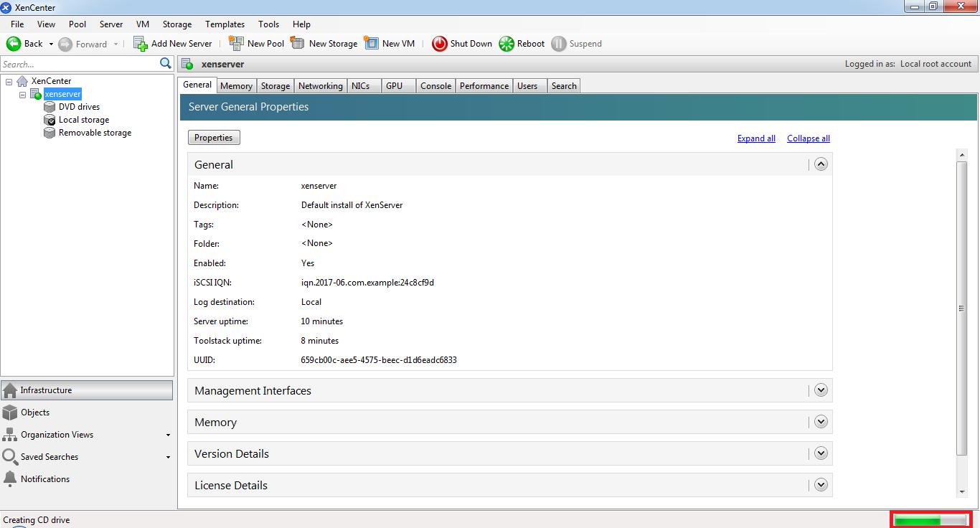The image size is (980, 528).
Task: Open the Forward history dropdown arrow
Action: coord(116,44)
